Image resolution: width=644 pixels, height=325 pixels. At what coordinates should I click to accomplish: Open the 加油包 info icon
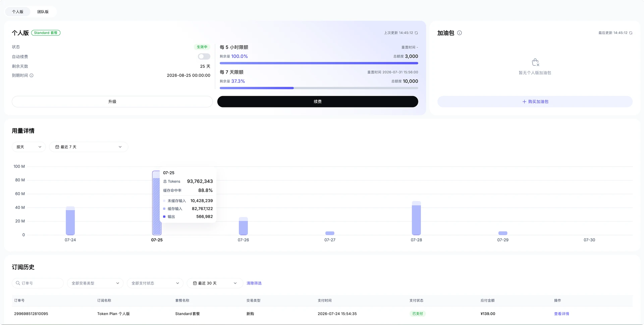(x=460, y=33)
